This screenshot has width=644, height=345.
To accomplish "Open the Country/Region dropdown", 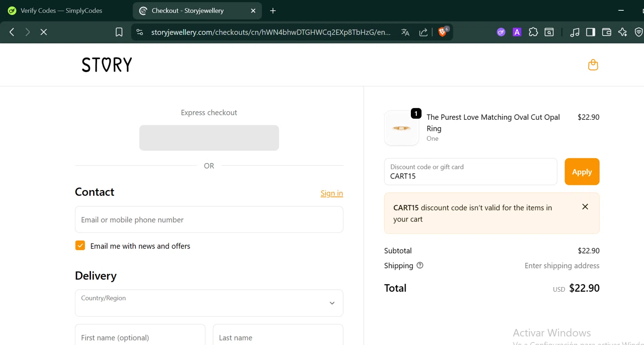I will pos(209,303).
